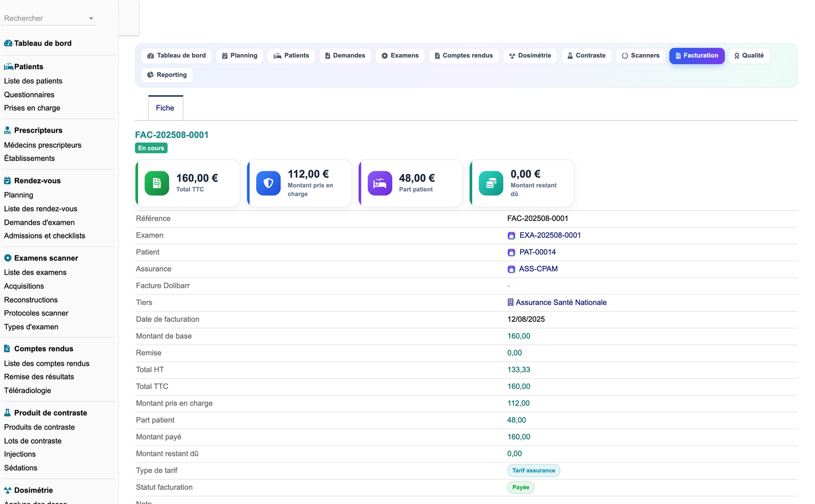Viewport: 815px width, 504px height.
Task: Open Reconstructions in sidebar
Action: [x=31, y=300]
